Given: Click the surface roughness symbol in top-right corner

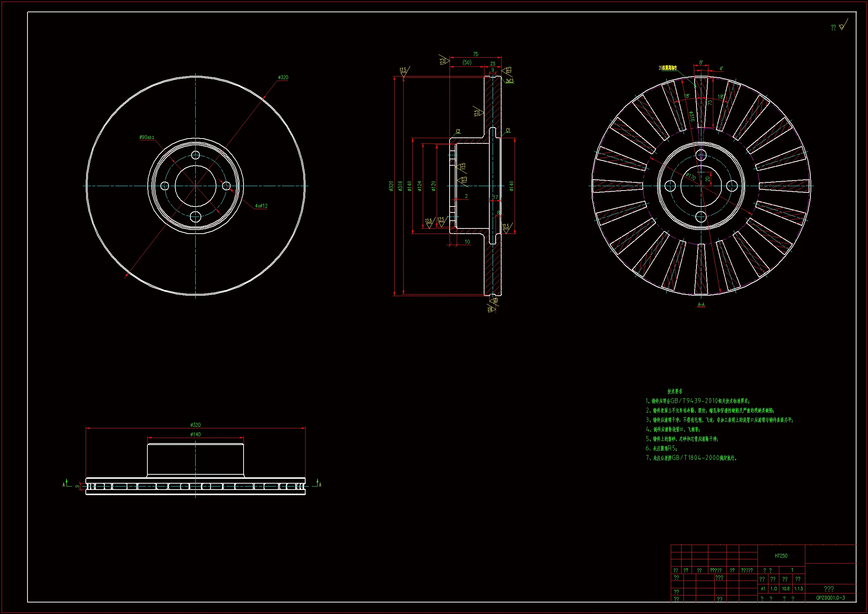Looking at the screenshot, I should click(x=842, y=26).
